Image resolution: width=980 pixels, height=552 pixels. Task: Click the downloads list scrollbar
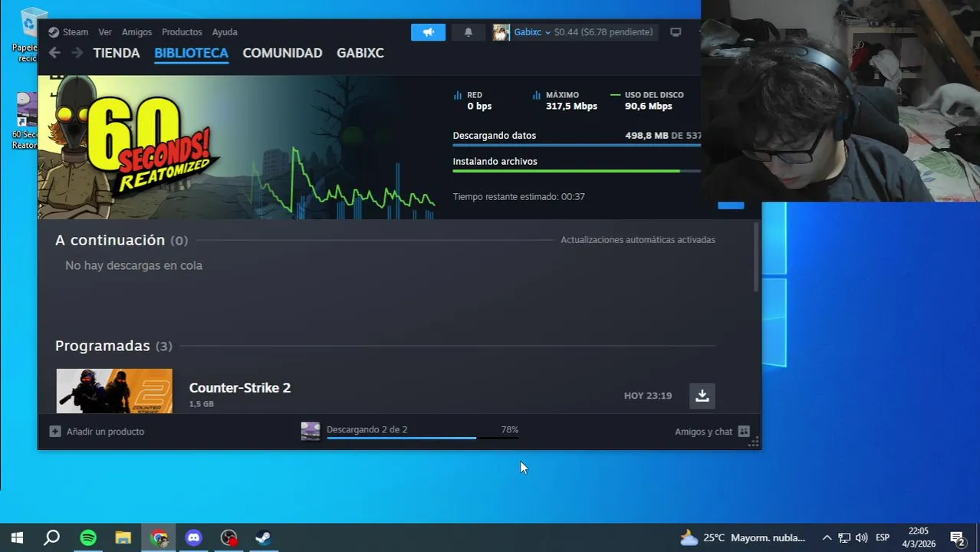click(x=756, y=257)
